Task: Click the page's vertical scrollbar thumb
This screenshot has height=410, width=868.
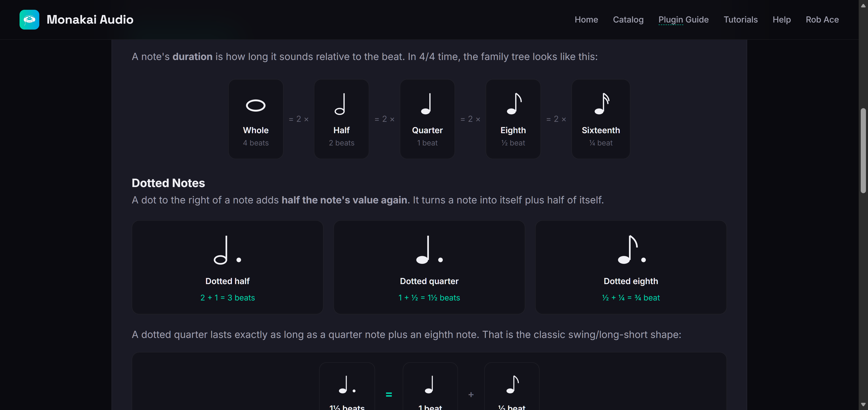Action: (863, 151)
